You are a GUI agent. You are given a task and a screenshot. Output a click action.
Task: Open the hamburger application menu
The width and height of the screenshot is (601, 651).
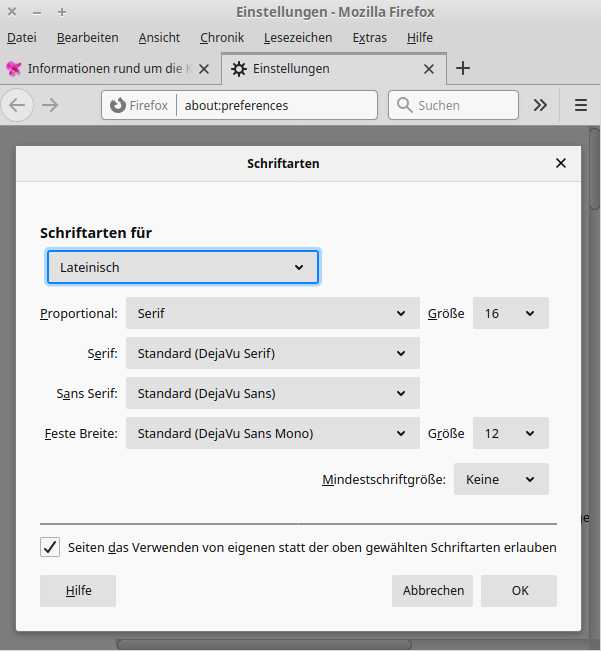580,105
